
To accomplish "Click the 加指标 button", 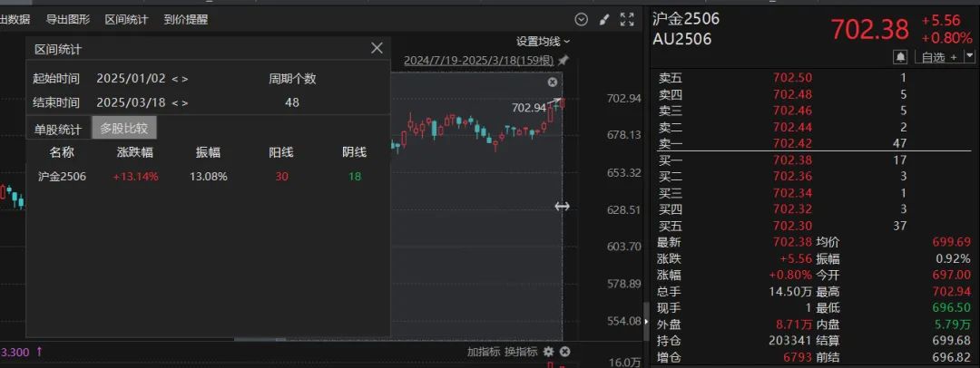I will click(484, 351).
